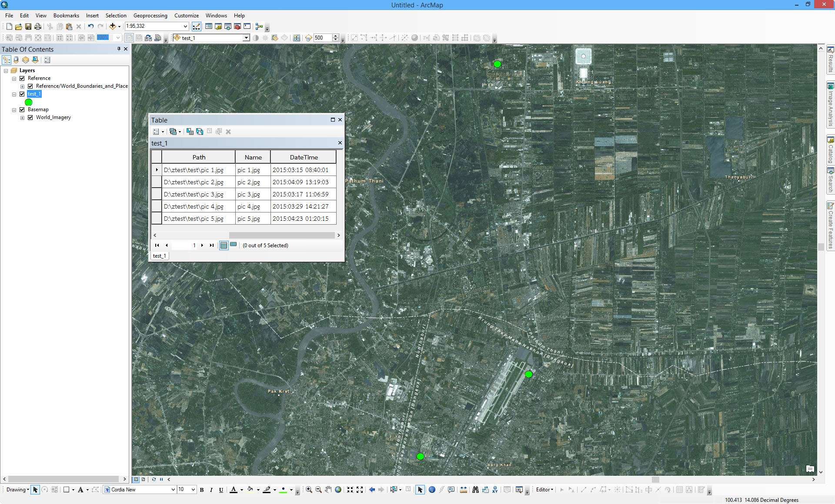Open the Python window icon
Screen dimensions: 835x504
[x=247, y=27]
